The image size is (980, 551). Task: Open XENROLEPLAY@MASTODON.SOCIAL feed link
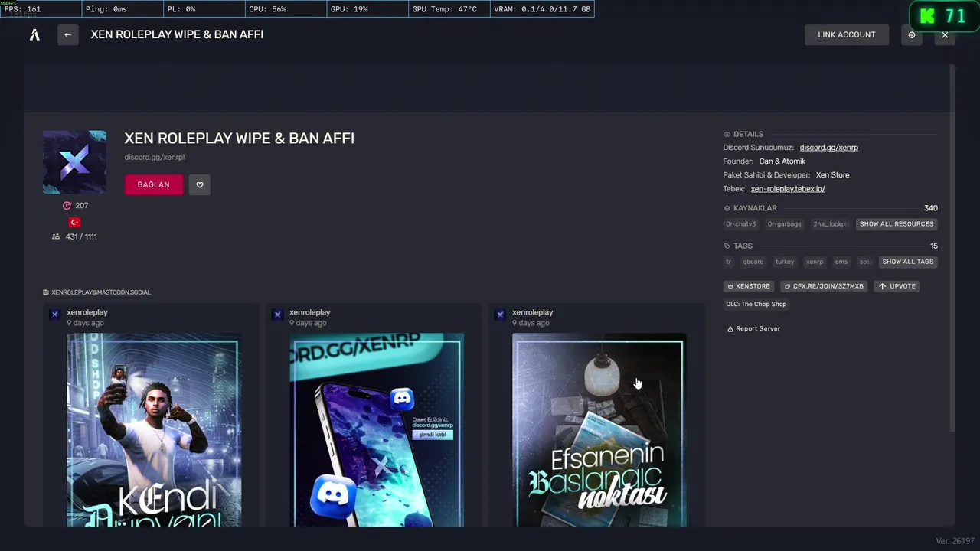[97, 292]
